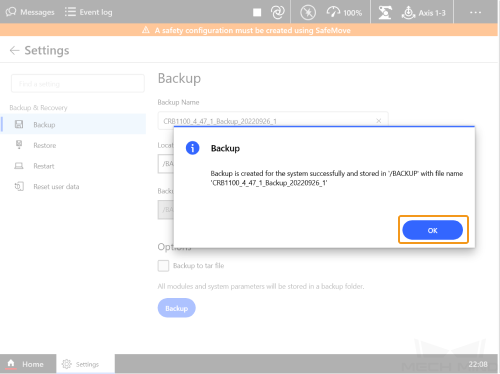
Task: Clear the Backup Name field with X
Action: click(x=379, y=121)
